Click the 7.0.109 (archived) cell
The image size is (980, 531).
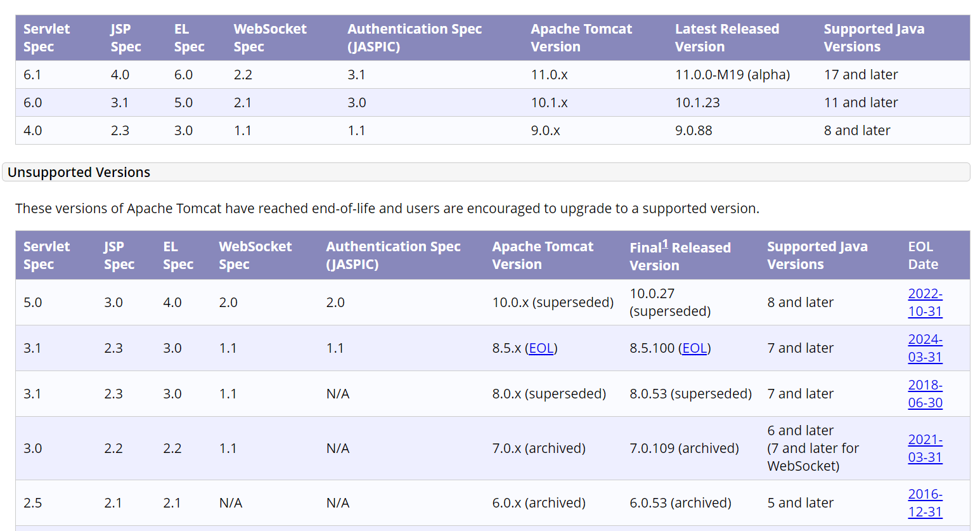(684, 449)
